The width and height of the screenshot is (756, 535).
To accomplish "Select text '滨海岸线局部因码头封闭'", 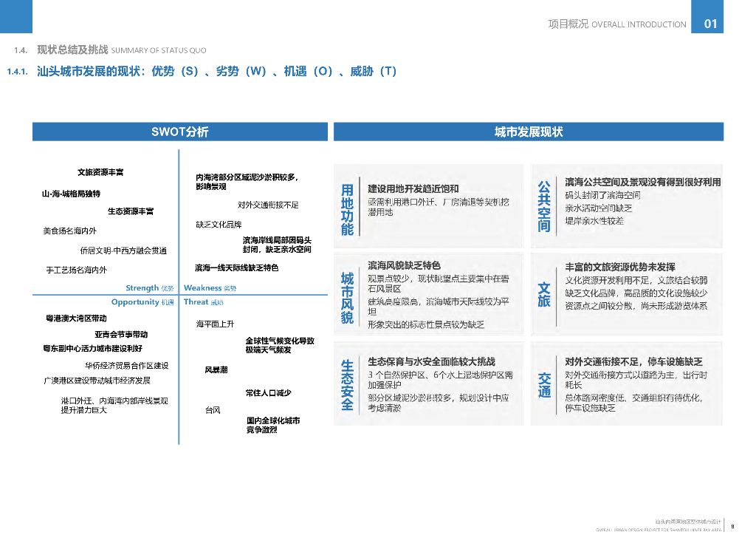I will (277, 245).
